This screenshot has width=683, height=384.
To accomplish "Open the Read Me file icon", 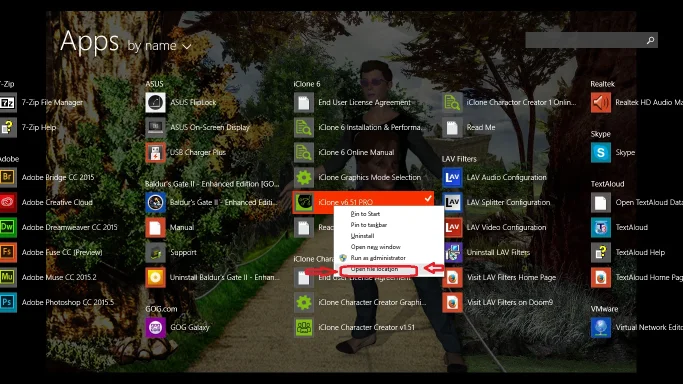I will (452, 128).
